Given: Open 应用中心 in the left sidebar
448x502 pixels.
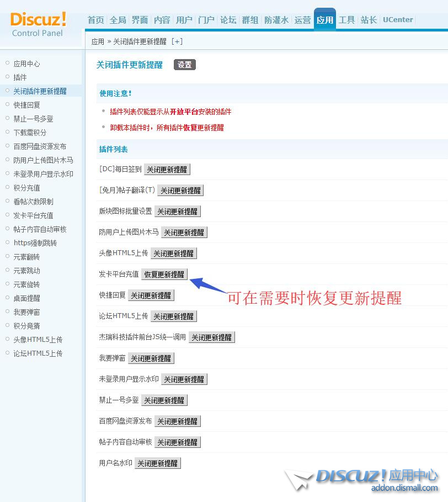Looking at the screenshot, I should pyautogui.click(x=26, y=64).
